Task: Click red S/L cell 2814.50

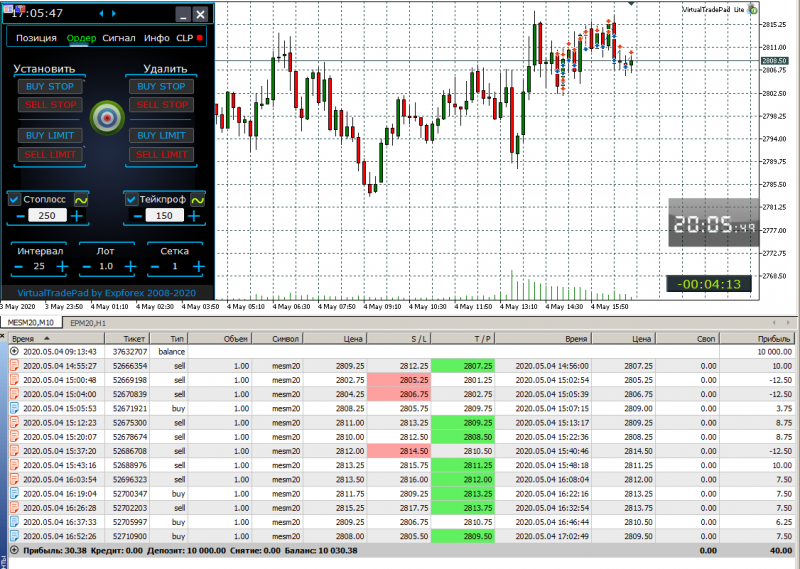Action: coord(399,451)
